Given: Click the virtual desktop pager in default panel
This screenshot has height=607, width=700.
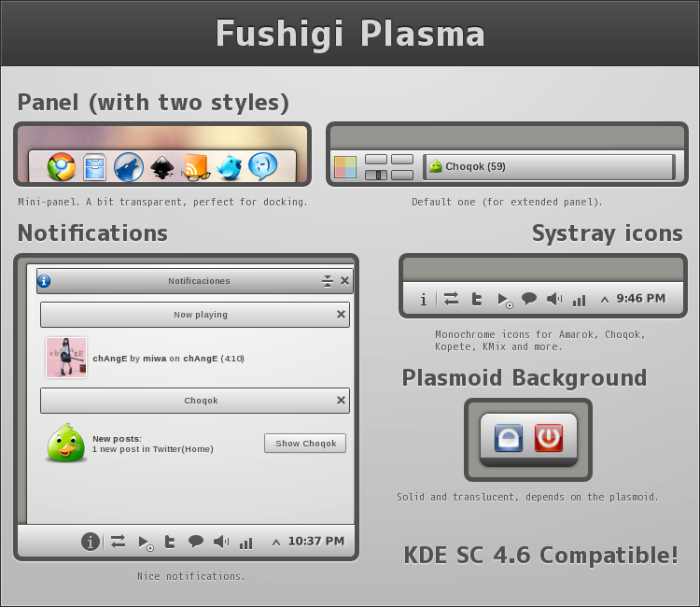Looking at the screenshot, I should click(x=388, y=167).
